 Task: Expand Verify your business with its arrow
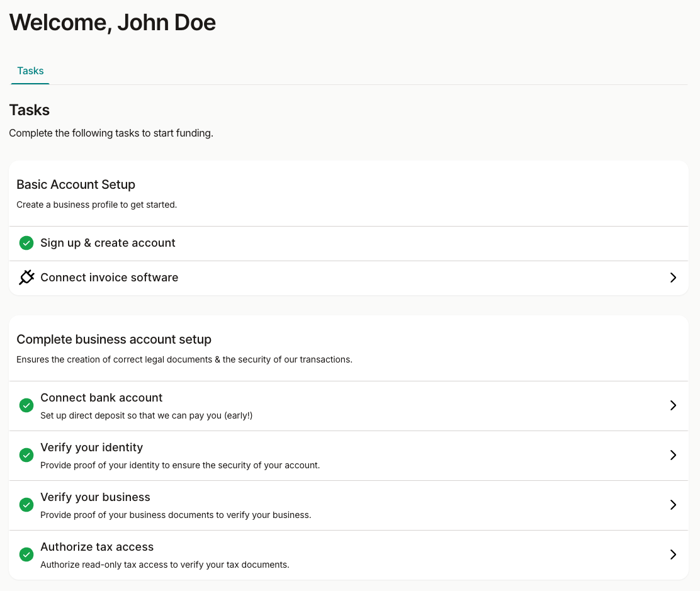click(673, 505)
